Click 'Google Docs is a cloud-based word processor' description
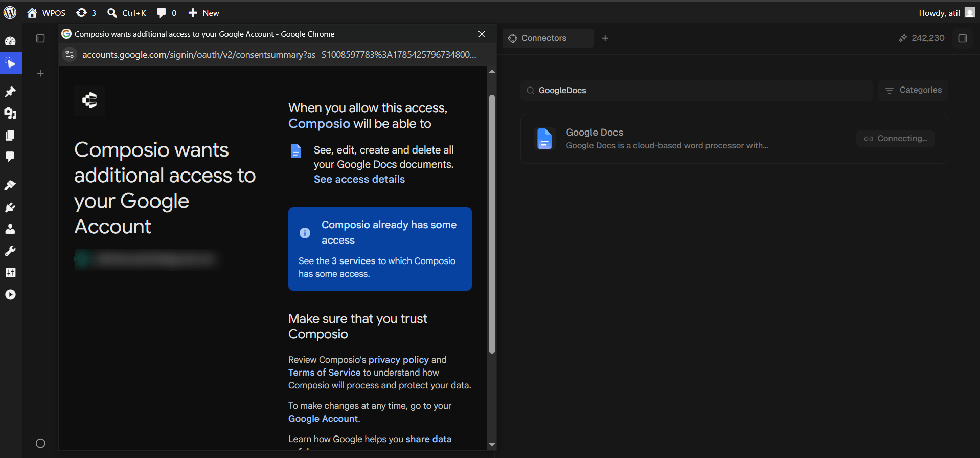Viewport: 980px width, 458px height. point(667,146)
